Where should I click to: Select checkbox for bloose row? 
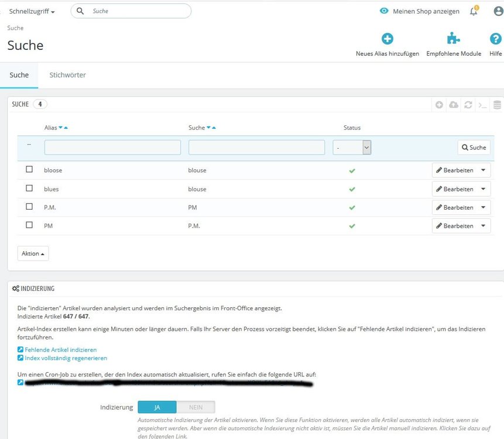tap(29, 169)
